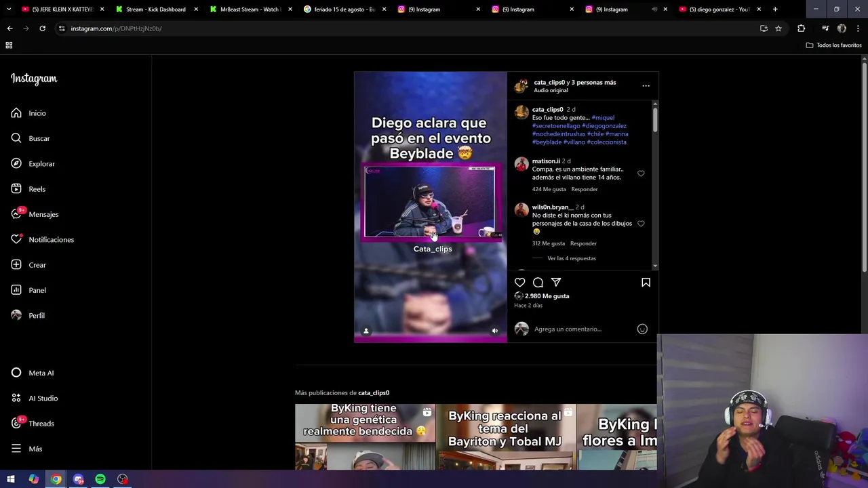Click the comments panel scrollbar
This screenshot has height=488, width=868.
[655, 119]
